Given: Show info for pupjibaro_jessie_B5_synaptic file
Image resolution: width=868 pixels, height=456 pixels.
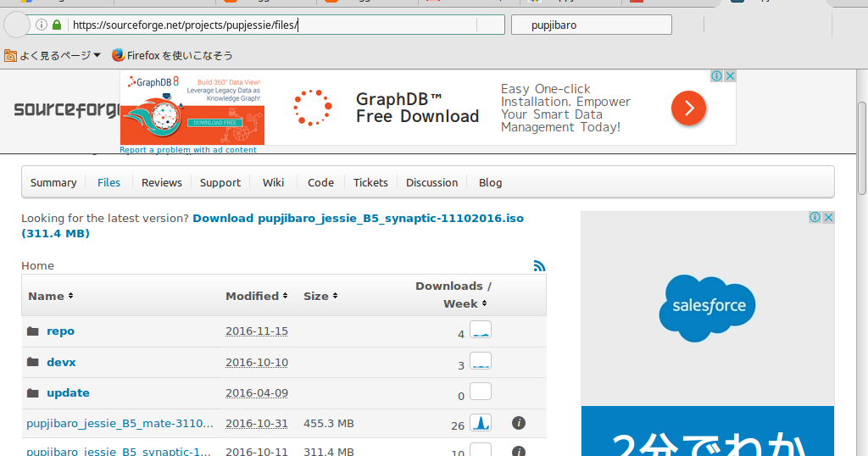Looking at the screenshot, I should click(x=519, y=451).
